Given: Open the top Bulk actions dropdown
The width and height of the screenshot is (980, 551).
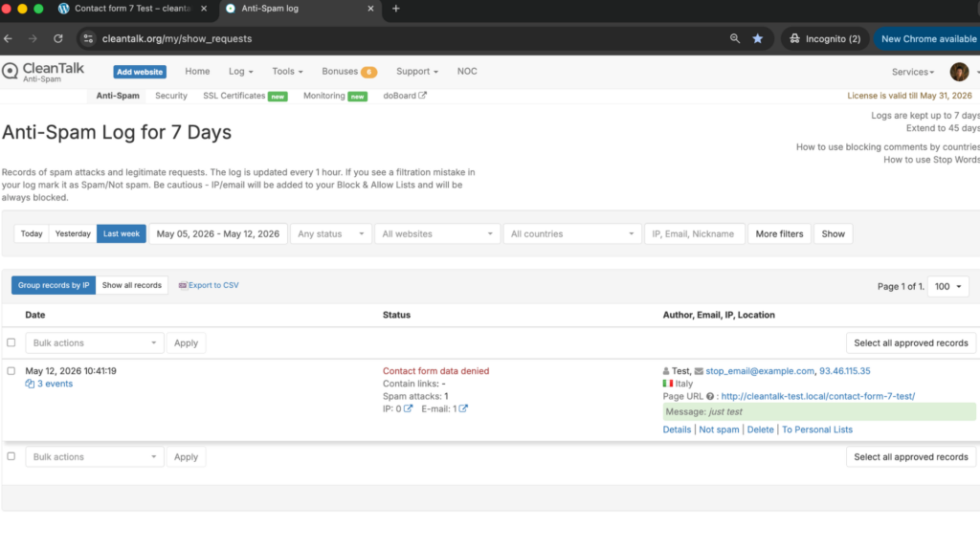Looking at the screenshot, I should pos(95,343).
